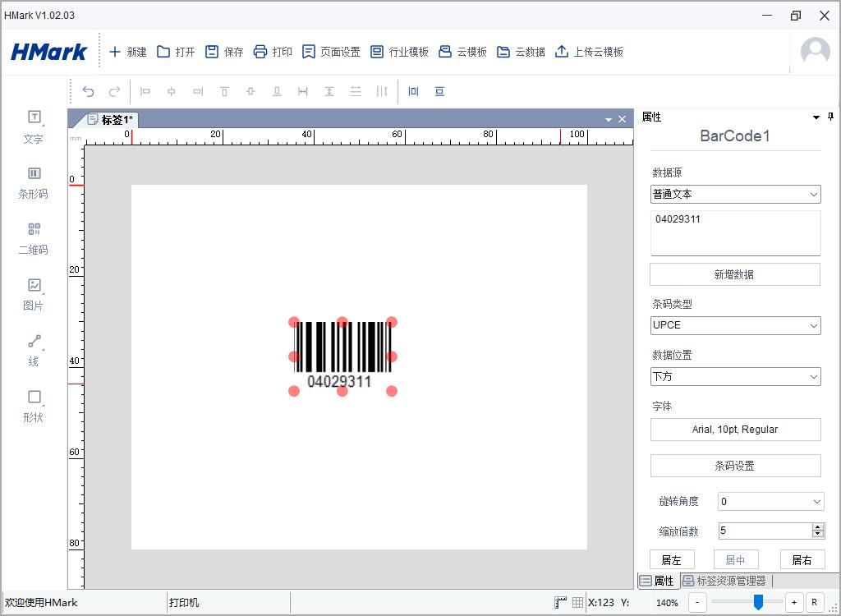Image resolution: width=841 pixels, height=616 pixels.
Task: Click the distribute vertical spacing icon
Action: click(x=356, y=91)
